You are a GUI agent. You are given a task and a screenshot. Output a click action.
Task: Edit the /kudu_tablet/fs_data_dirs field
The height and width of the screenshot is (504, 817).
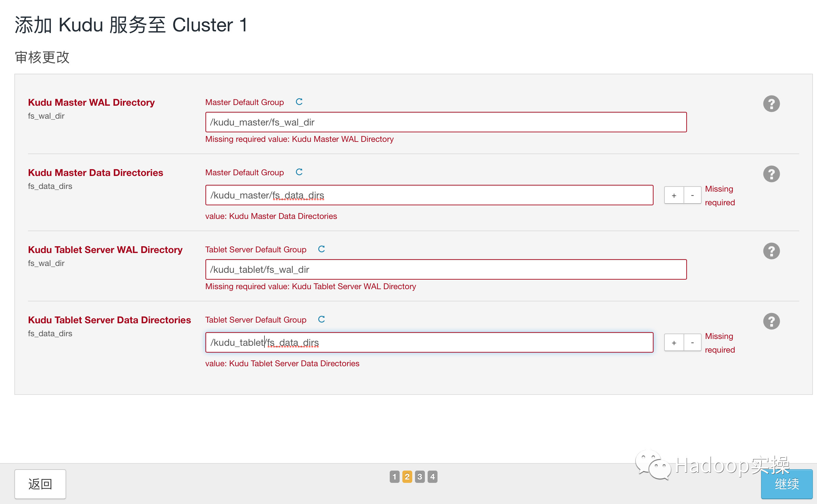coord(429,342)
